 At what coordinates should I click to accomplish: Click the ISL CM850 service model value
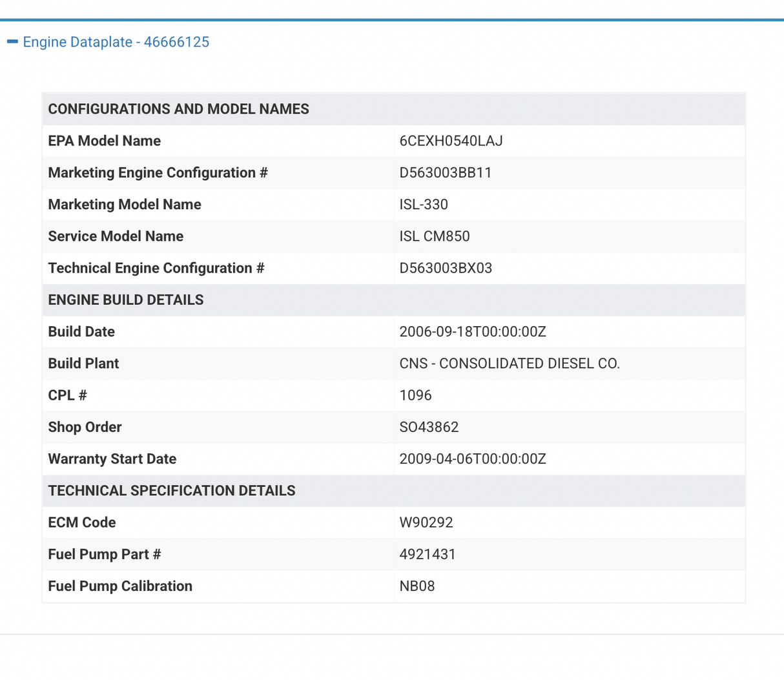[x=434, y=236]
